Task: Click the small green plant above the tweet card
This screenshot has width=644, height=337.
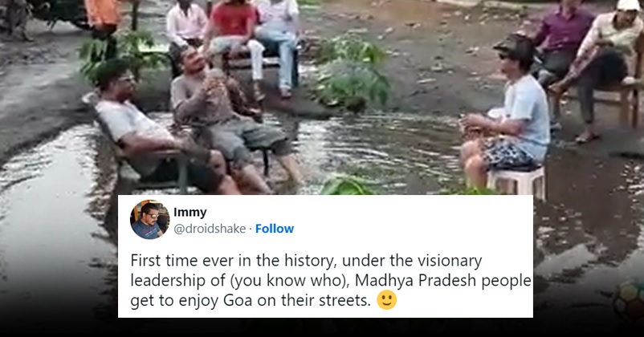Action: pos(346,185)
